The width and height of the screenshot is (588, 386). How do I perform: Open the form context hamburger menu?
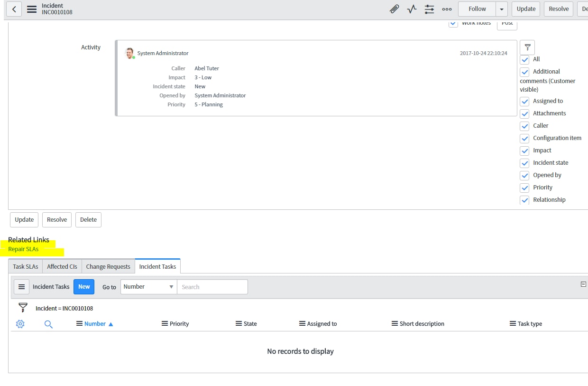pyautogui.click(x=32, y=9)
